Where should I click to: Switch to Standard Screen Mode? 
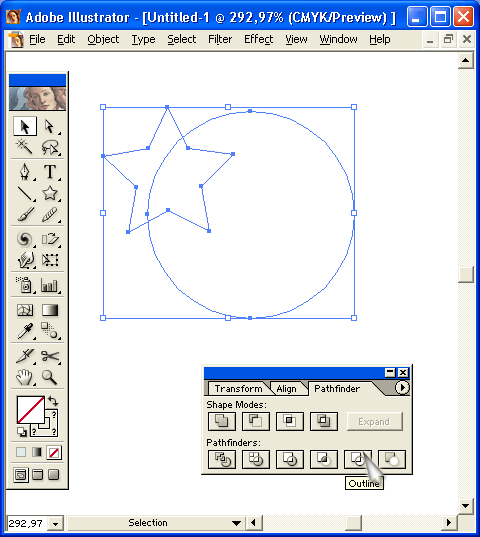click(21, 475)
